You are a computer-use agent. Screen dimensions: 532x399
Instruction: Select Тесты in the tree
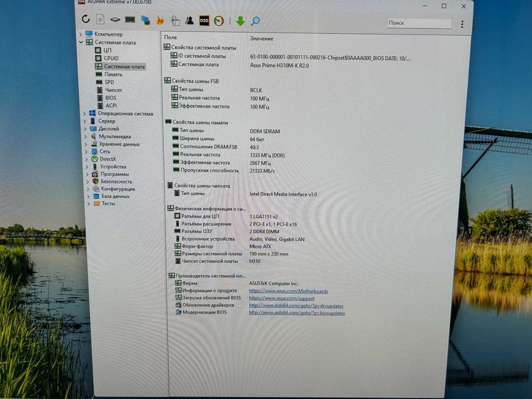click(x=108, y=203)
